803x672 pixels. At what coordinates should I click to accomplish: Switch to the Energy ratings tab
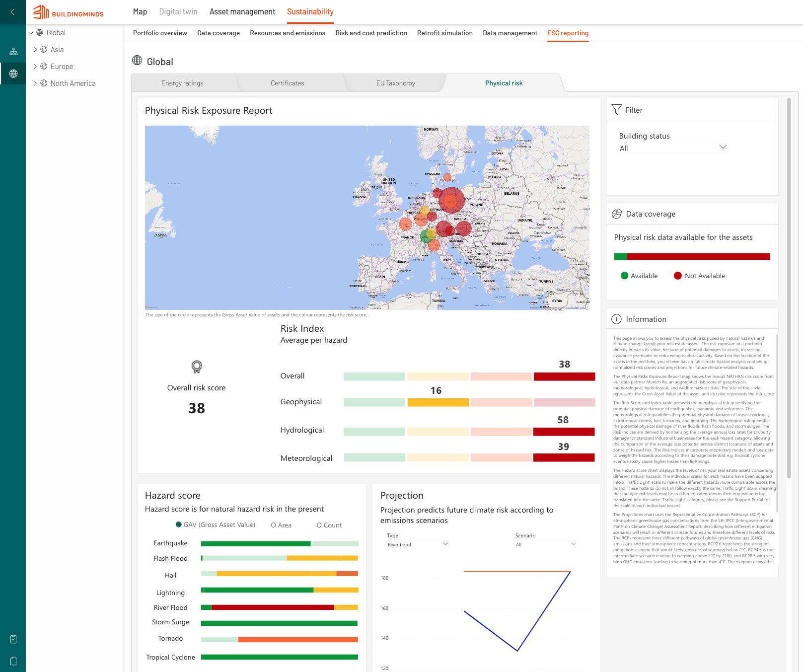[x=182, y=83]
